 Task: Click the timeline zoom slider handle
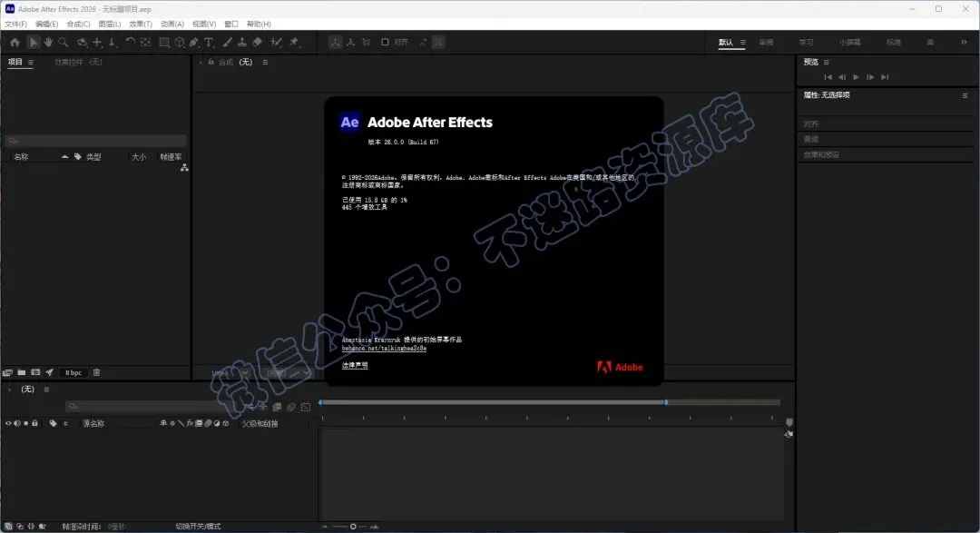[x=353, y=527]
